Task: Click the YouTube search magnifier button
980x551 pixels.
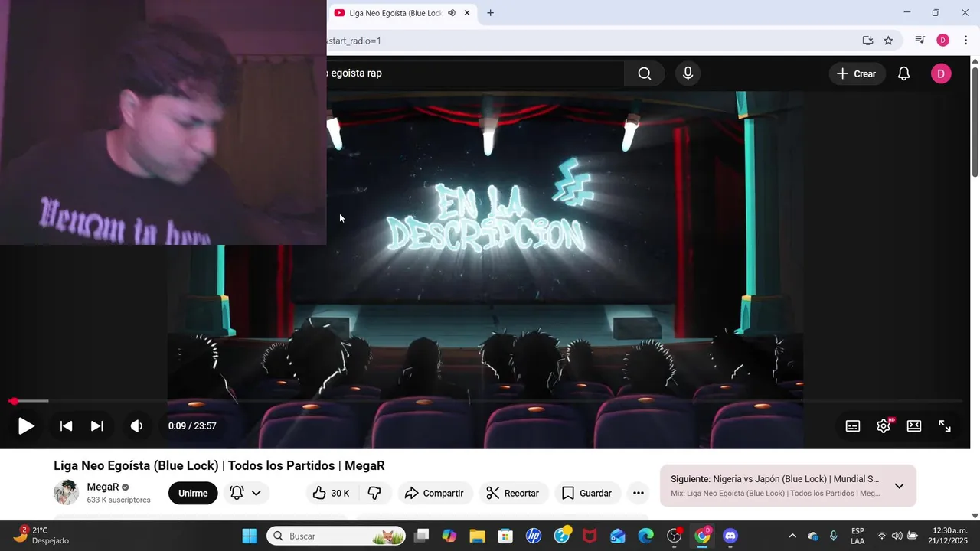Action: point(645,73)
